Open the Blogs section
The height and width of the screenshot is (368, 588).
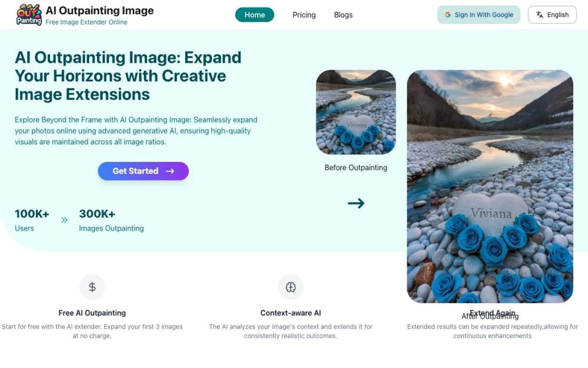[x=343, y=15]
